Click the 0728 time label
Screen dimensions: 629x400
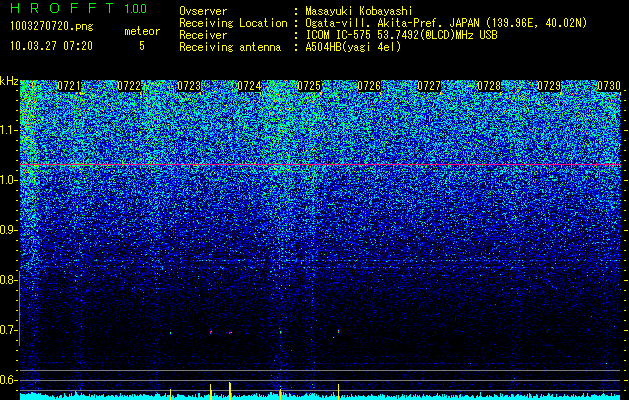click(489, 86)
